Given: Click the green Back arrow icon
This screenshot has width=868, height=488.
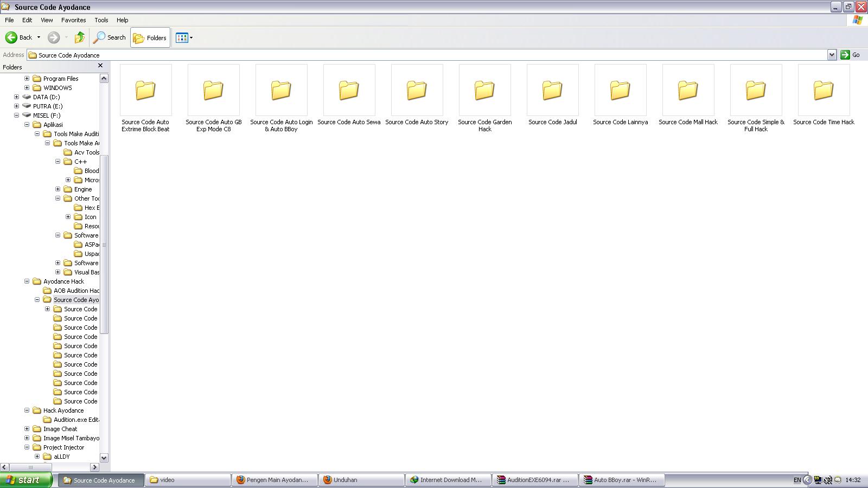Looking at the screenshot, I should [x=11, y=37].
